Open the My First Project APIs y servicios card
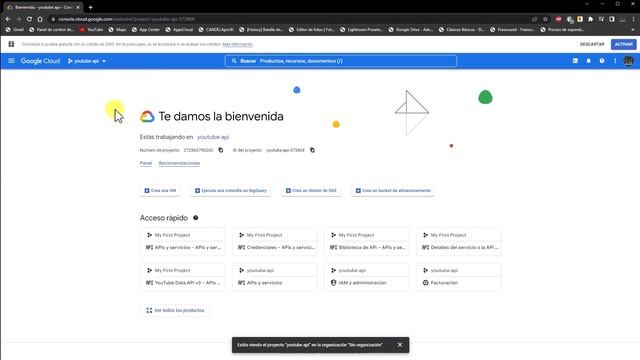 tap(182, 242)
